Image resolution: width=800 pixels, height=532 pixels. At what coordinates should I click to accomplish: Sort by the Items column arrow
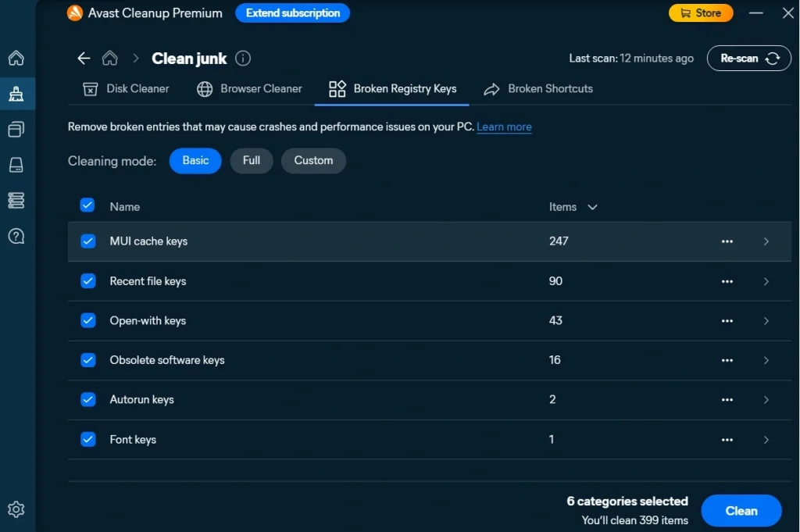(x=592, y=207)
